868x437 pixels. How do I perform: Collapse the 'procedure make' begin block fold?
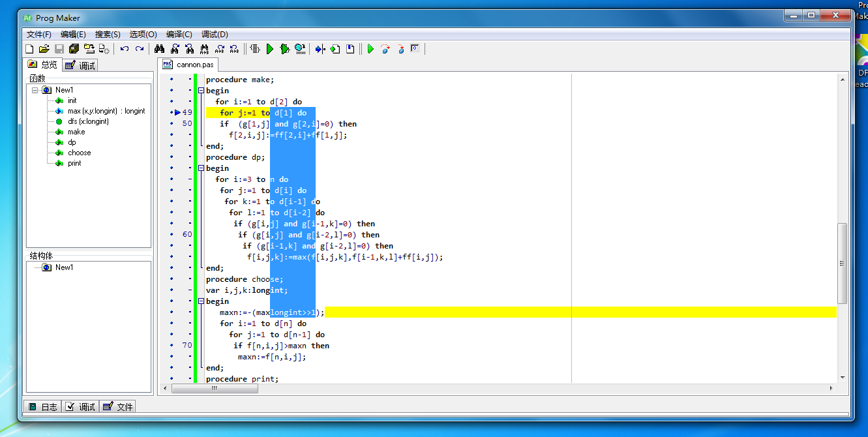point(201,91)
